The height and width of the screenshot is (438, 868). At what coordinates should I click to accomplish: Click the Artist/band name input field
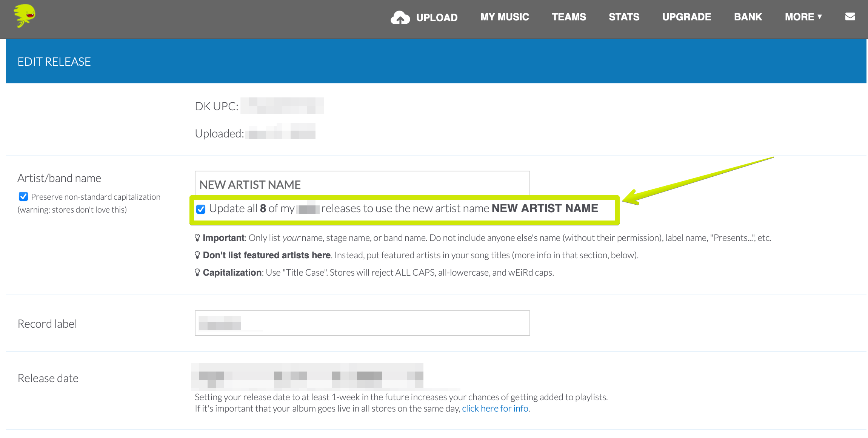(x=362, y=184)
